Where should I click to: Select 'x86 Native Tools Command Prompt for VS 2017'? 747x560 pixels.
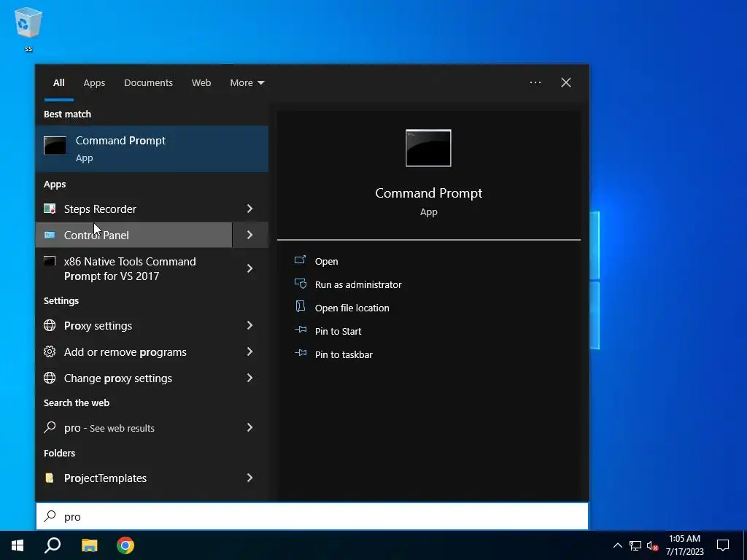[x=130, y=268]
